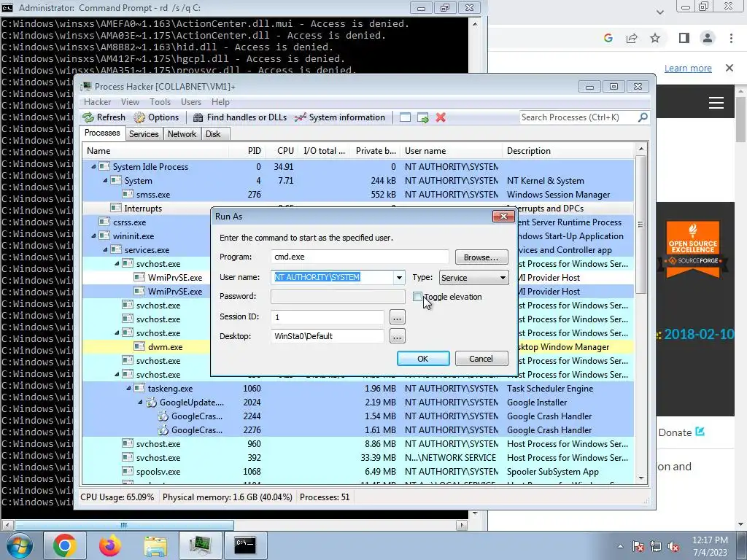The image size is (747, 560).
Task: Check the Toggle elevation checkbox
Action: point(418,297)
